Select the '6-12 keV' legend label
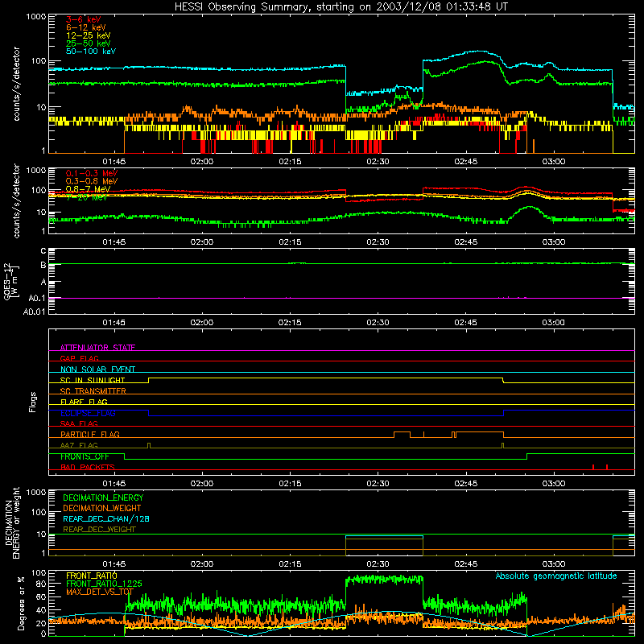 [x=86, y=27]
